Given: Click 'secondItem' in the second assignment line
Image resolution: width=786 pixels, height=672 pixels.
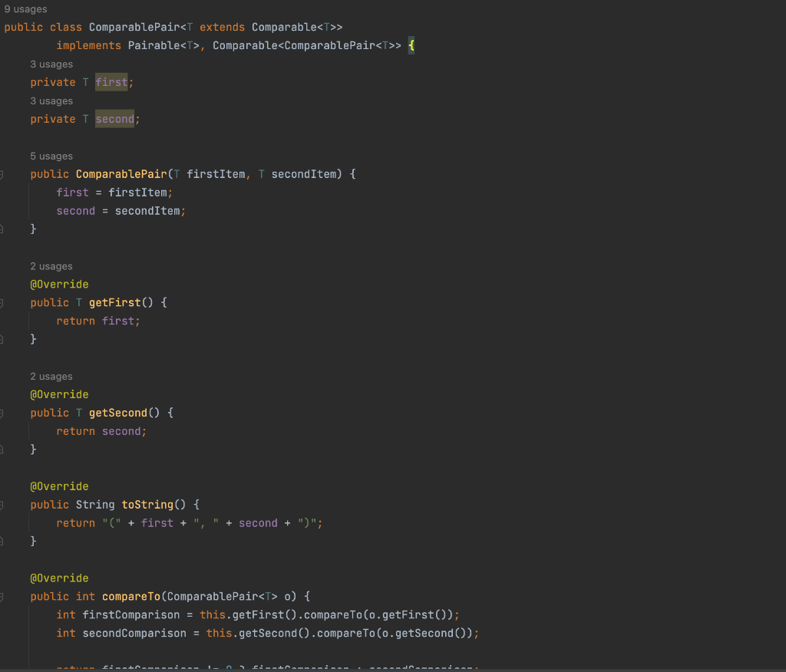Looking at the screenshot, I should point(147,211).
